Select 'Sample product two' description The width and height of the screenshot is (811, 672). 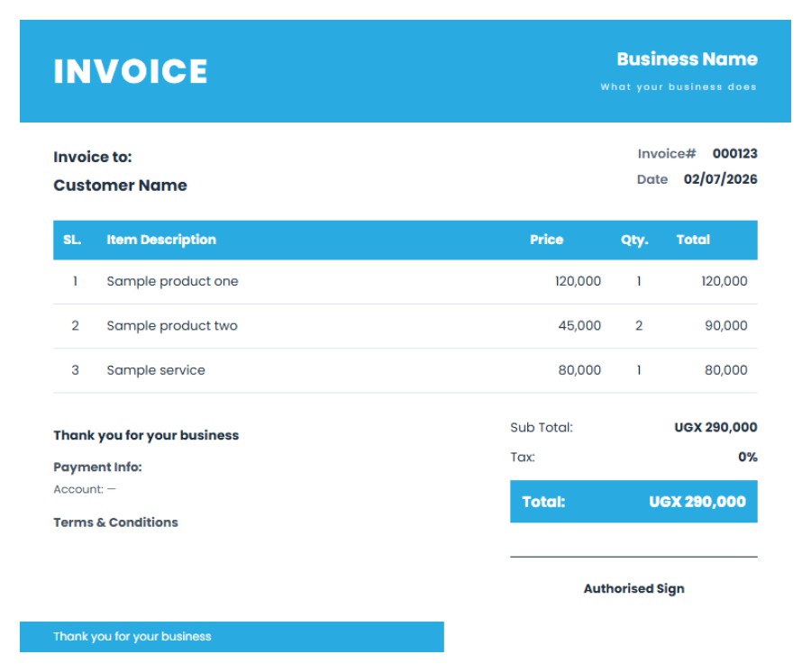[x=172, y=326]
